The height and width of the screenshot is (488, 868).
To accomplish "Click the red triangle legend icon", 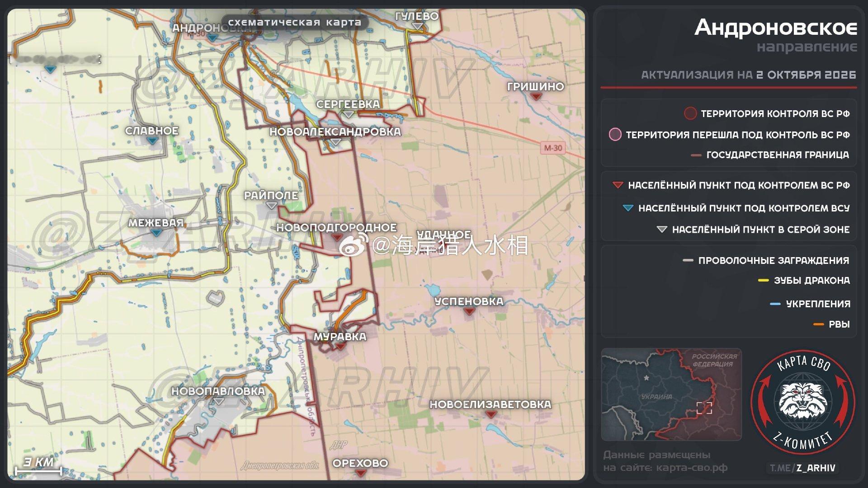I will [x=618, y=185].
